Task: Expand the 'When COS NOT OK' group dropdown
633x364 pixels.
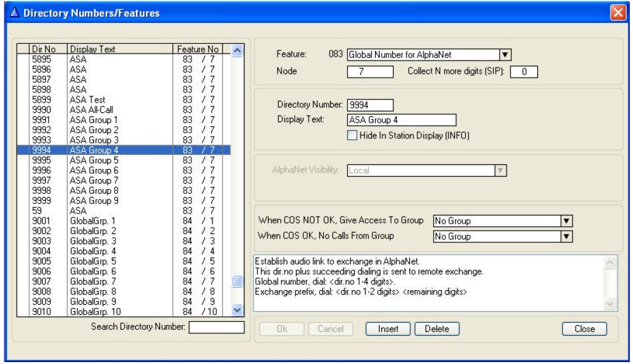Action: point(564,221)
